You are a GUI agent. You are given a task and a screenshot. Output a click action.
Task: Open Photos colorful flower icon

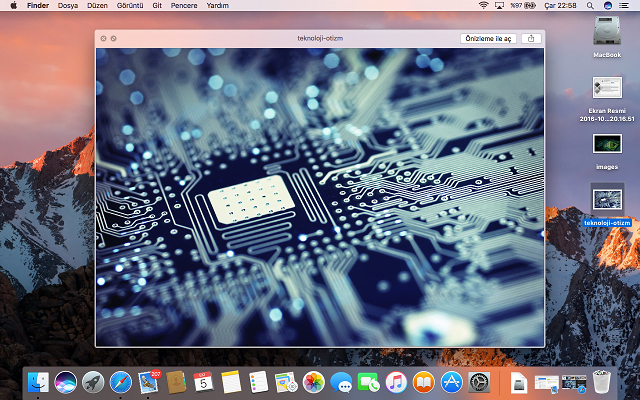pyautogui.click(x=313, y=382)
